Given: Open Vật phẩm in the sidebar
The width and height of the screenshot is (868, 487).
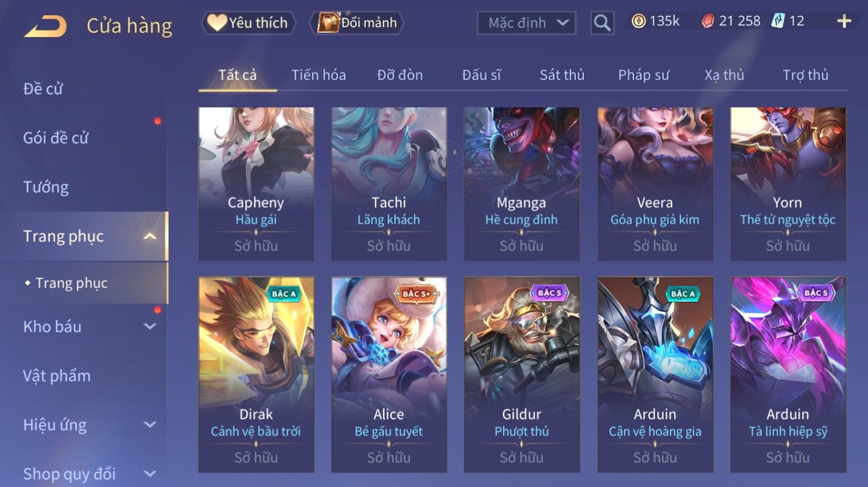Looking at the screenshot, I should (57, 376).
